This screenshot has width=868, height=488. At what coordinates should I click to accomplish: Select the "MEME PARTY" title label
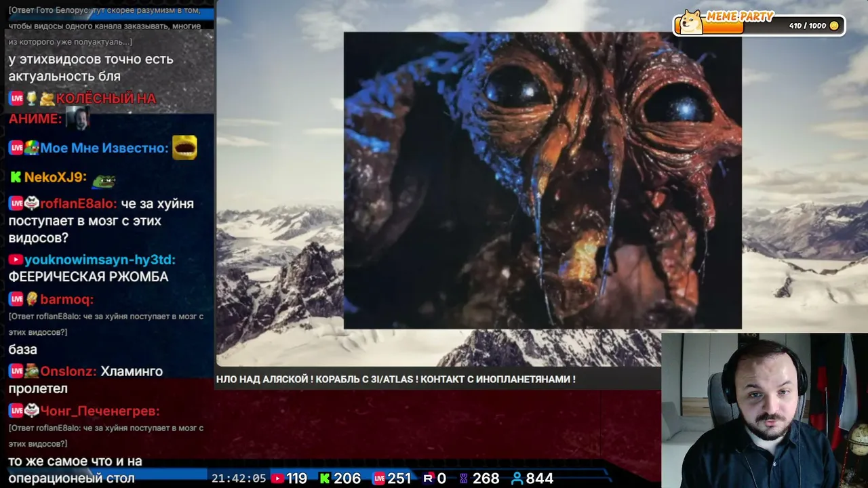pos(740,16)
